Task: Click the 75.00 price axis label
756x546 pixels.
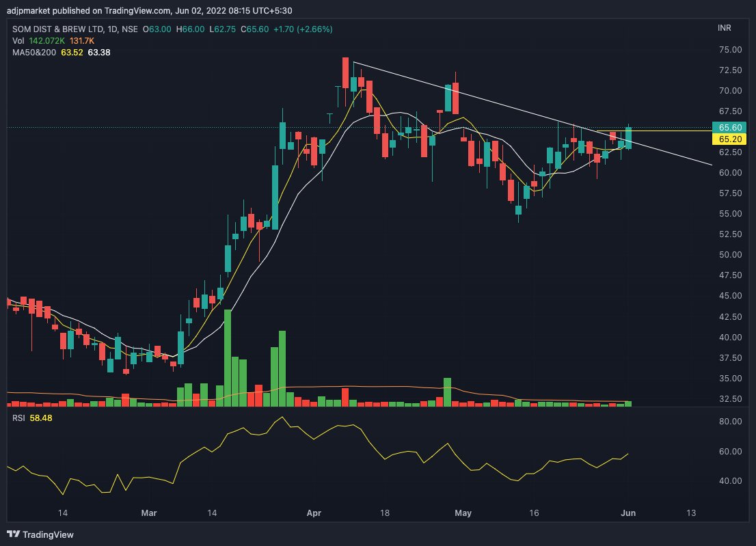Action: pos(730,50)
